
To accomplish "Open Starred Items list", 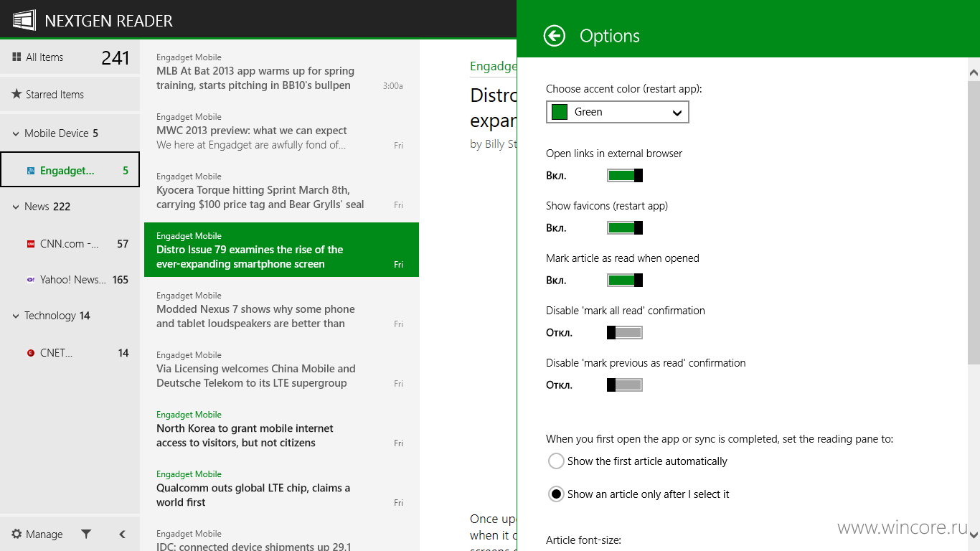I will coord(70,94).
